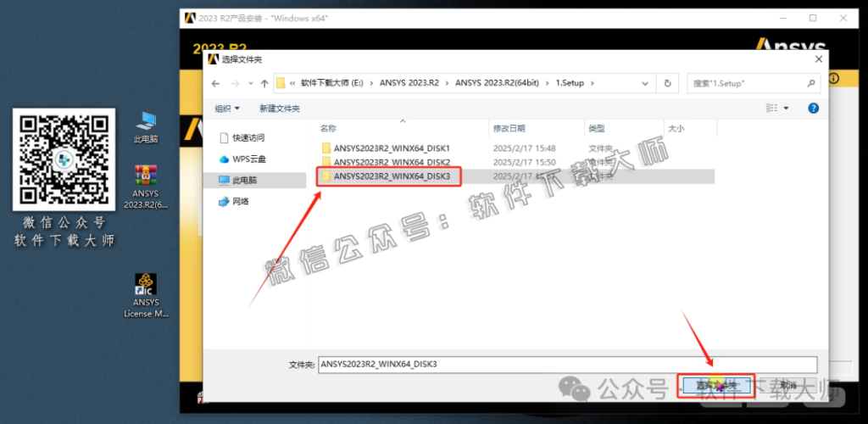Click 软件下载大师 (E:) breadcrumb
Image resolution: width=868 pixels, height=424 pixels.
[x=332, y=84]
